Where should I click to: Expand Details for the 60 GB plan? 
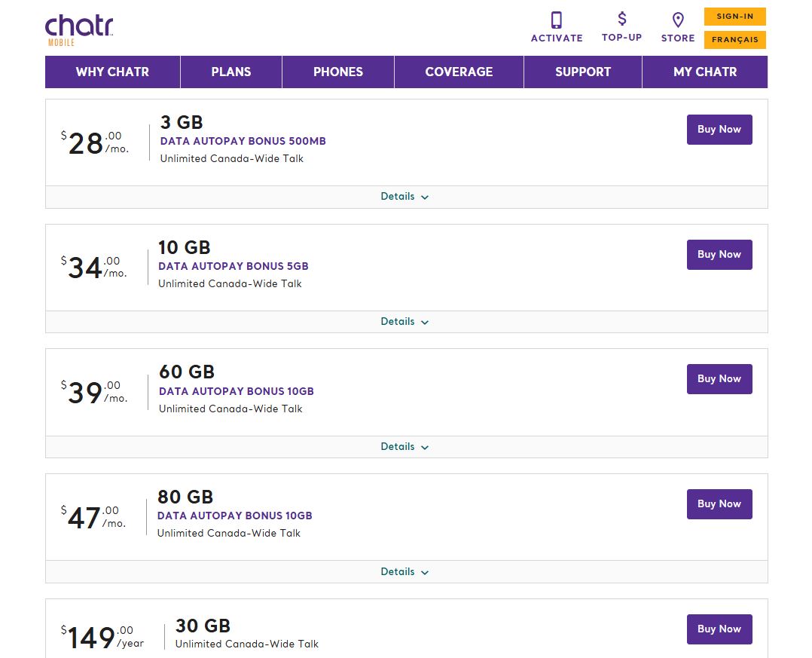click(404, 446)
